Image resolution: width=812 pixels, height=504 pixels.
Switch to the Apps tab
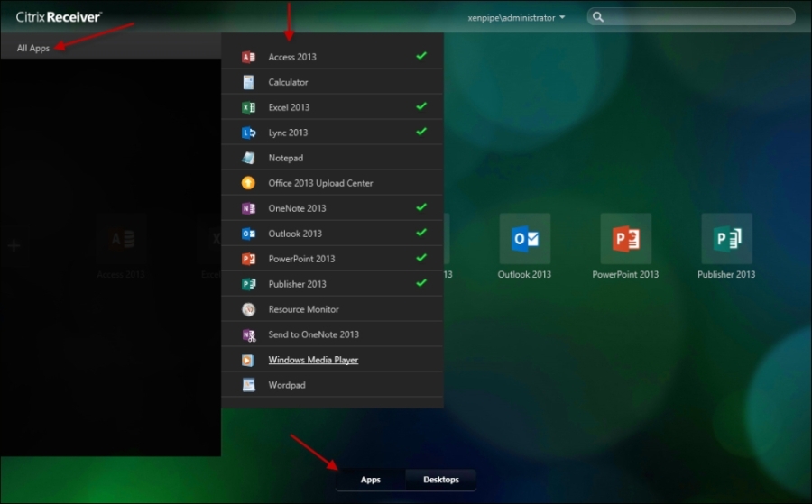pos(371,480)
